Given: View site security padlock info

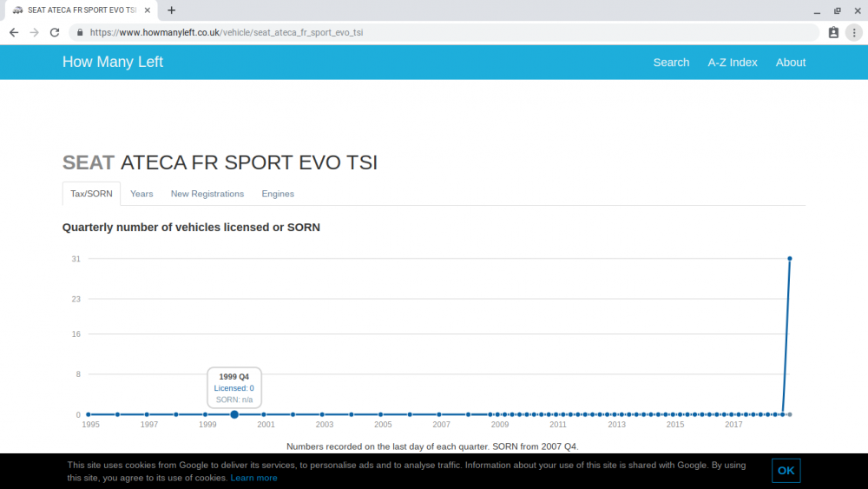Looking at the screenshot, I should click(x=80, y=33).
